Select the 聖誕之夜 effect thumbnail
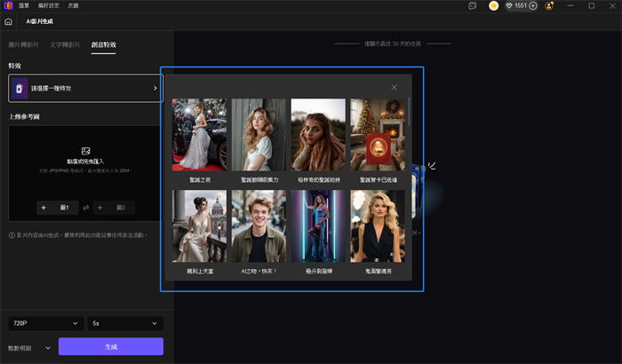Image resolution: width=622 pixels, height=364 pixels. [199, 134]
